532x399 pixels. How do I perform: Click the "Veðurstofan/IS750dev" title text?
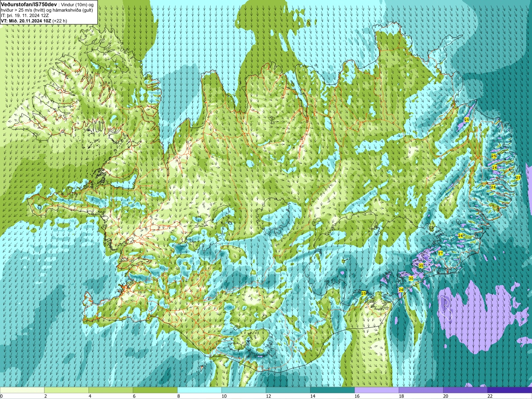tap(29, 4)
